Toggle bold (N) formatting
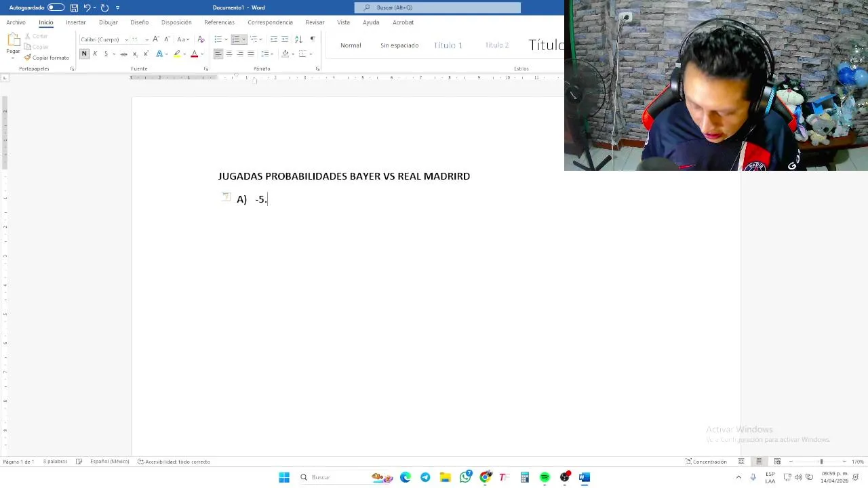Viewport: 868px width, 488px height. pos(84,54)
